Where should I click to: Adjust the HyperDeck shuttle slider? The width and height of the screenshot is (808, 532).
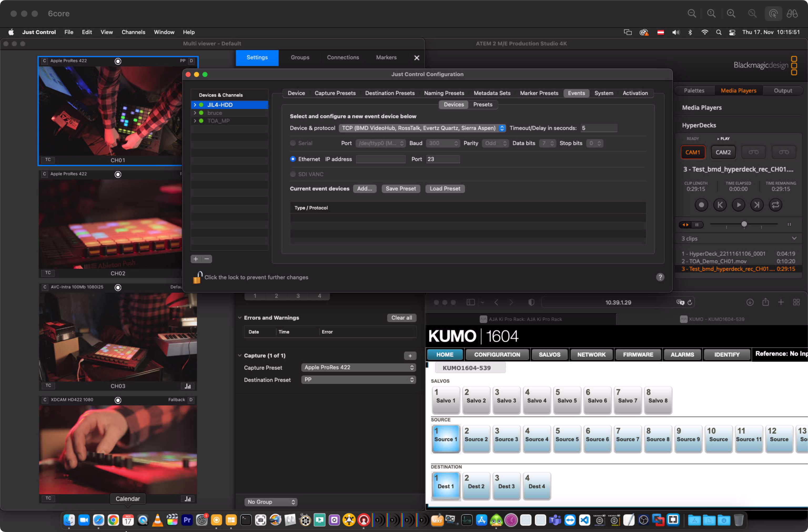744,224
